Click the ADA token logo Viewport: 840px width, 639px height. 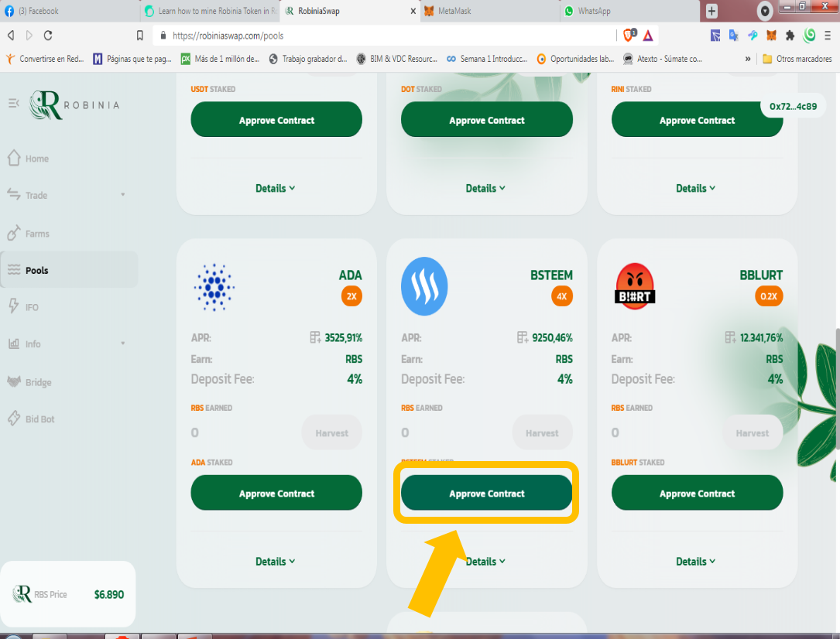tap(214, 287)
